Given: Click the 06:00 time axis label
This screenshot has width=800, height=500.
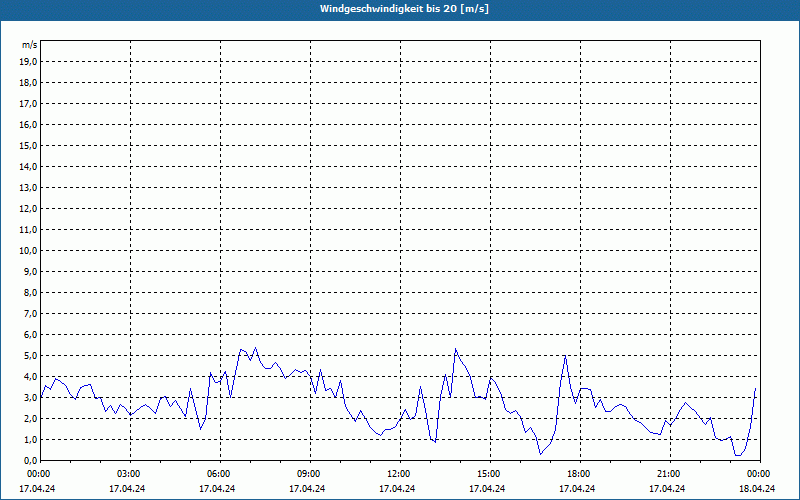Looking at the screenshot, I should [219, 474].
